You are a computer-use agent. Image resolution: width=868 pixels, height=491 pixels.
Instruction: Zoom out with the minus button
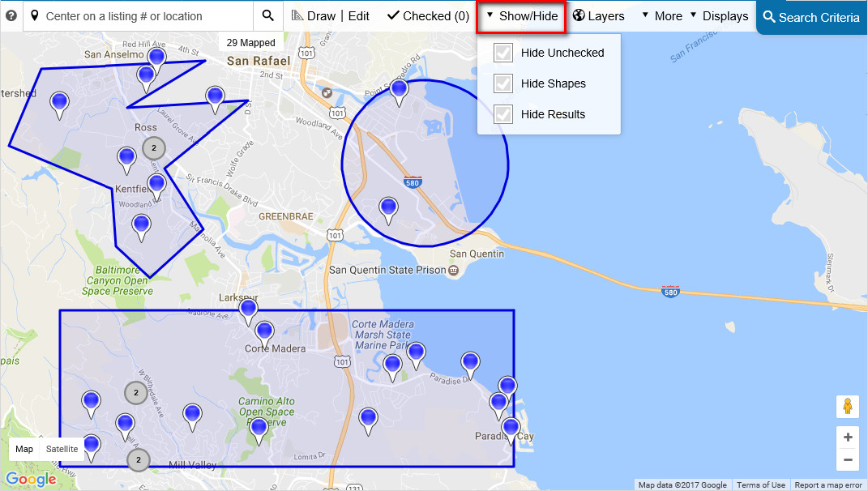point(848,459)
